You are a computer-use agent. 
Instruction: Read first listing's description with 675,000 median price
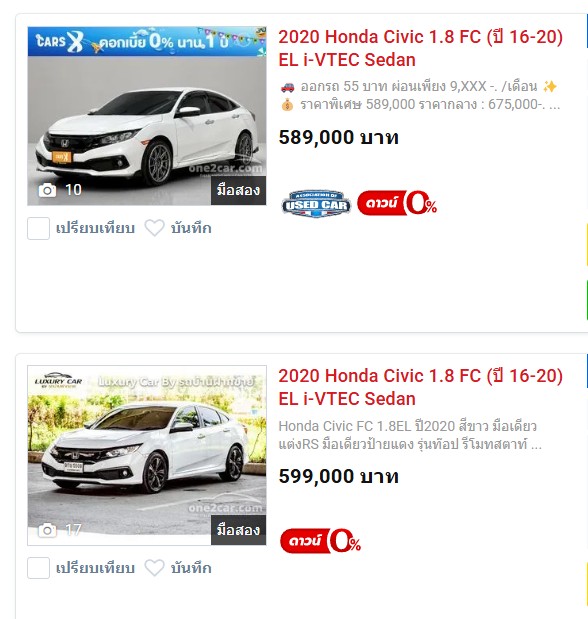[x=419, y=95]
